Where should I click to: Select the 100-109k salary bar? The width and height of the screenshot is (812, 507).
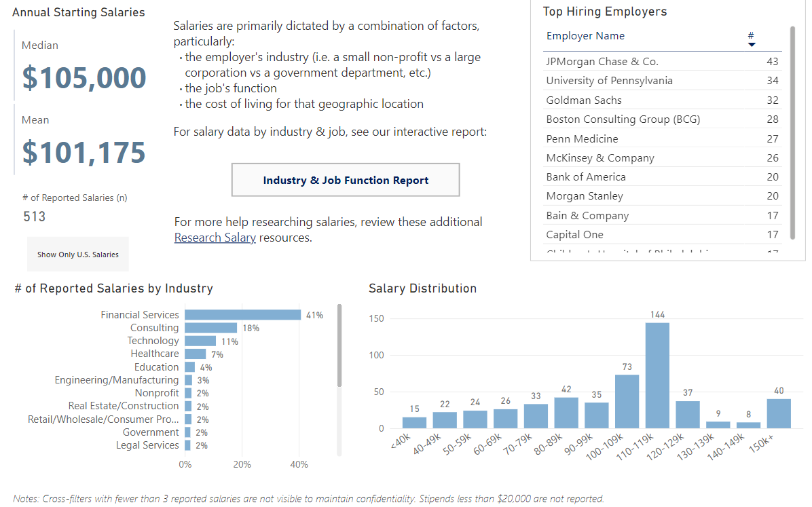click(x=627, y=401)
